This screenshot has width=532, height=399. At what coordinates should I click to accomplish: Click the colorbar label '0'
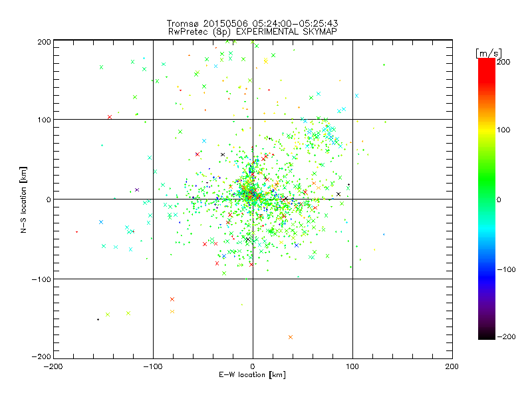pyautogui.click(x=499, y=200)
